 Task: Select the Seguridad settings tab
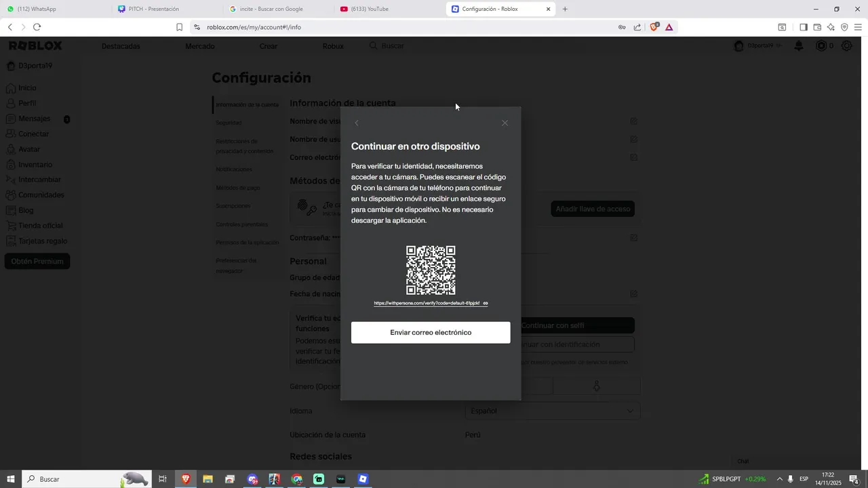tap(229, 123)
